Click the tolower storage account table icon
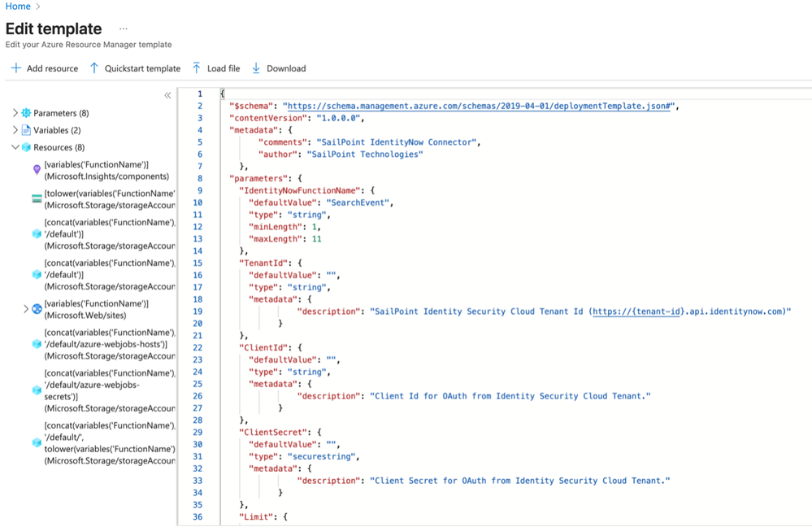The width and height of the screenshot is (812, 527). click(x=37, y=198)
